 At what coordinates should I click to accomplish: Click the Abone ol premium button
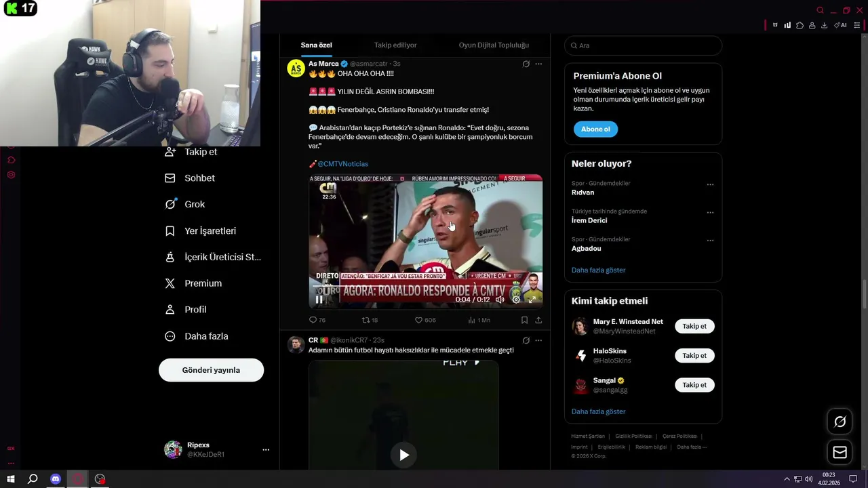[595, 129]
